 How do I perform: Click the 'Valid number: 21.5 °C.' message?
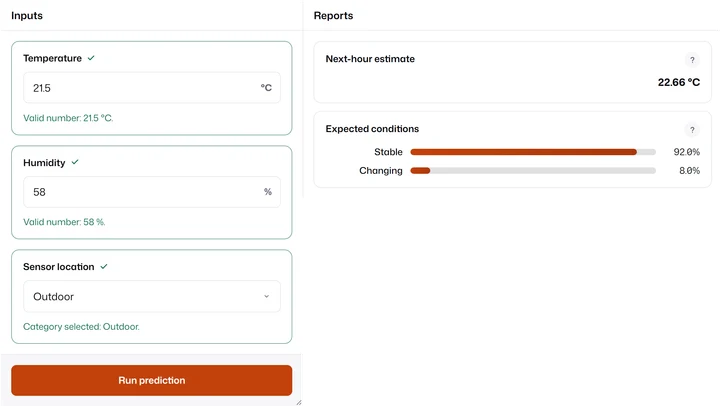point(68,118)
